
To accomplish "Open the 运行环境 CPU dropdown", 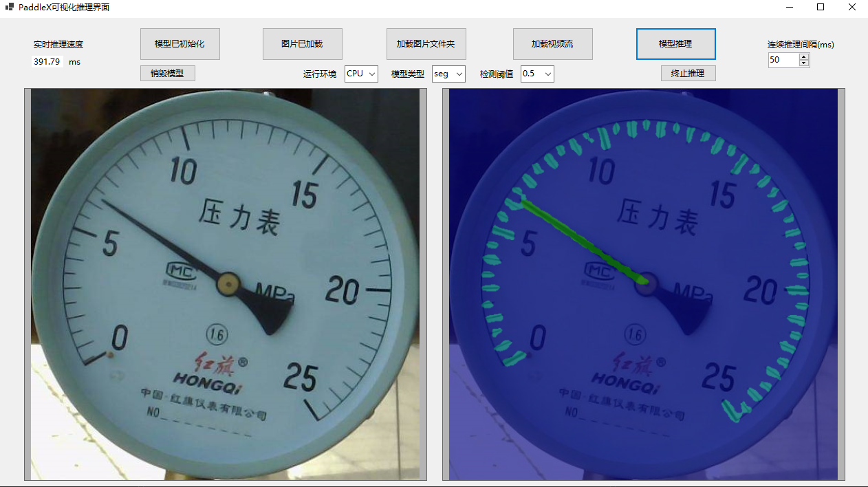I will coord(361,74).
